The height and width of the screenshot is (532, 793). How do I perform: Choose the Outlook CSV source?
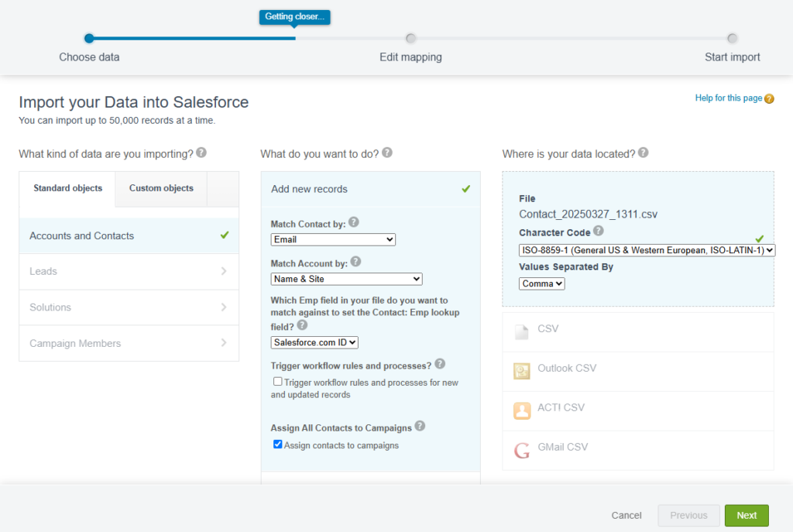tap(638, 371)
